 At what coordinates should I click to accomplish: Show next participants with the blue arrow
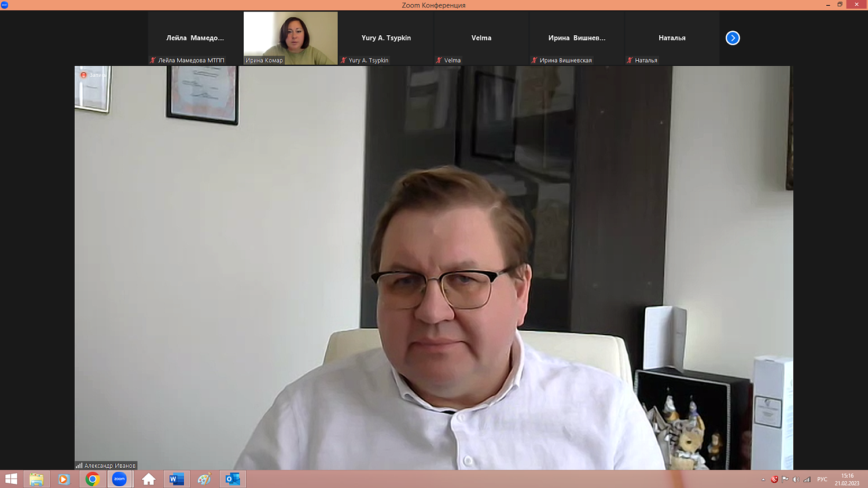[733, 38]
